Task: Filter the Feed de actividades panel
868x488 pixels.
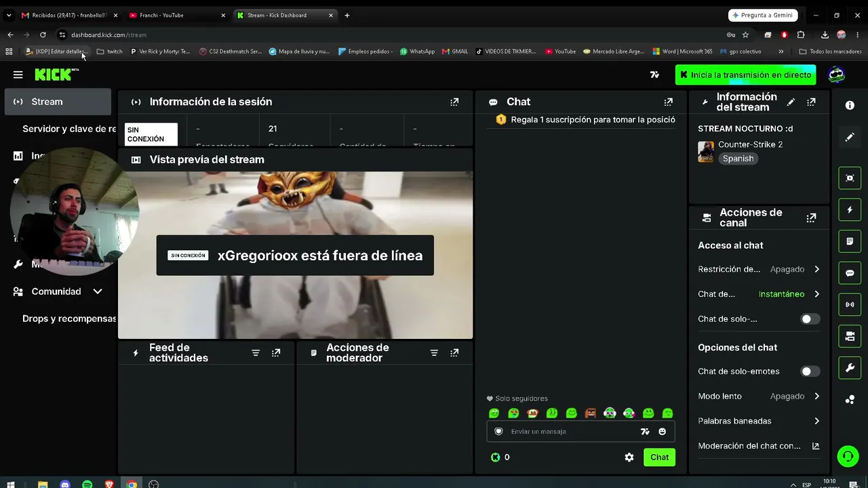Action: click(256, 353)
